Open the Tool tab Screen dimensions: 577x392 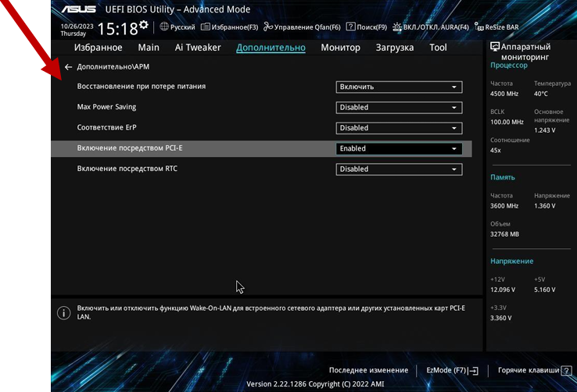pos(438,48)
